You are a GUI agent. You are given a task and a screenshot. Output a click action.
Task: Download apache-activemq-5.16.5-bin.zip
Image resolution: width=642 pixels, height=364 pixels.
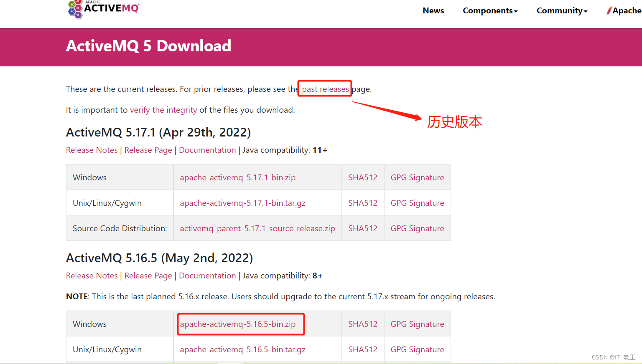coord(238,324)
